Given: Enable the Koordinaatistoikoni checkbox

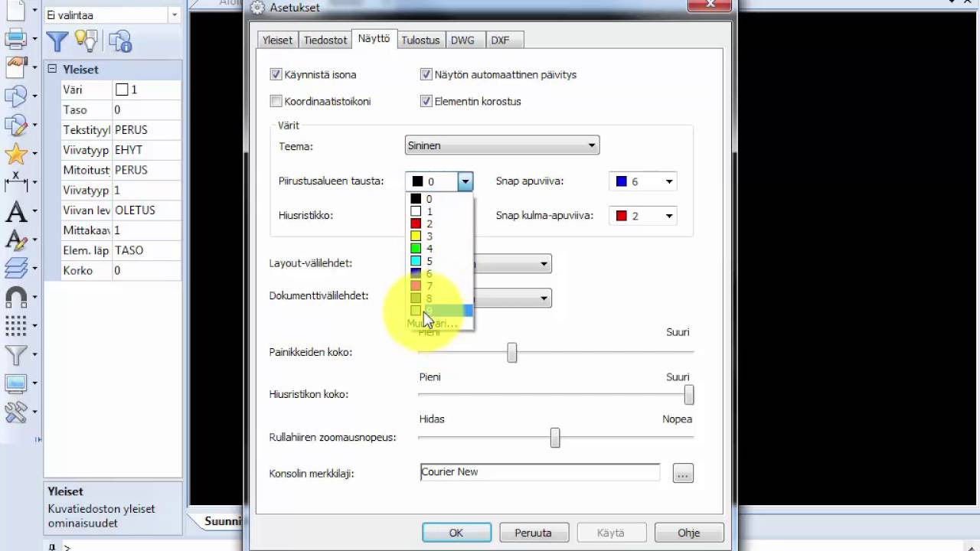Looking at the screenshot, I should coord(276,101).
